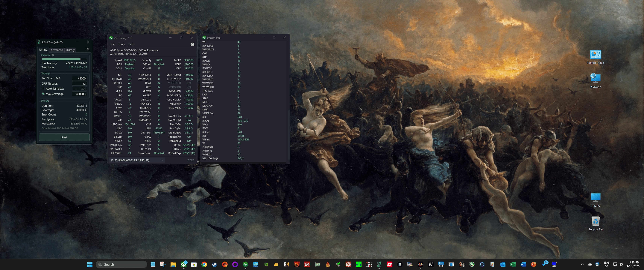
Task: Click the memory usage progress bar
Action: tap(64, 59)
